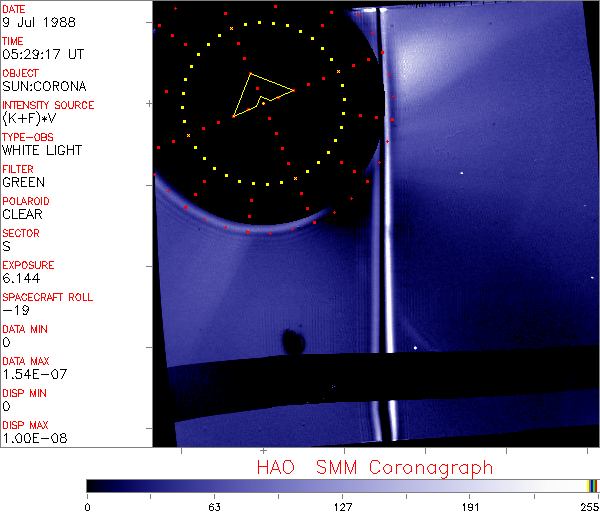
Task: Click the CLEAR polaroid value
Action: [23, 214]
